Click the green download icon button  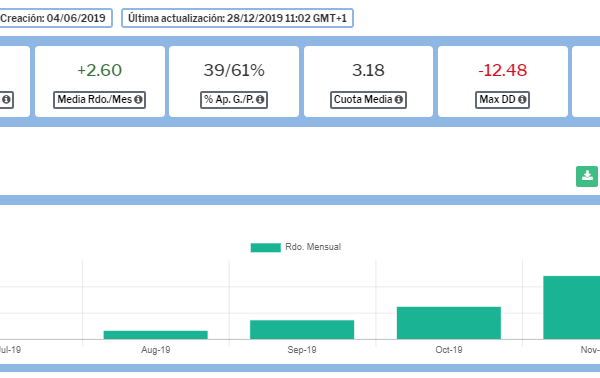tap(587, 176)
